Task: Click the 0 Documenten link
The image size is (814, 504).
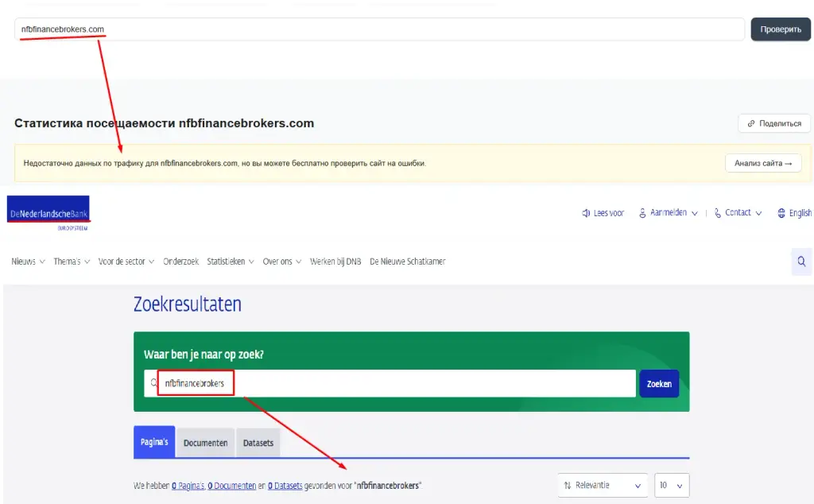Action: click(x=231, y=486)
